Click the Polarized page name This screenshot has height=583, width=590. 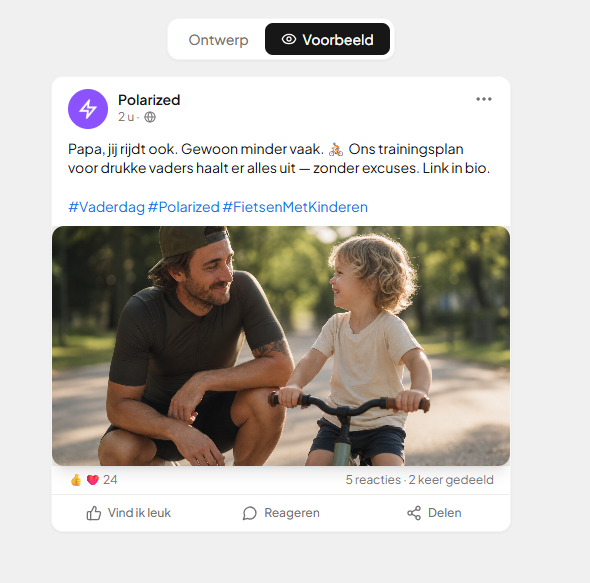149,100
